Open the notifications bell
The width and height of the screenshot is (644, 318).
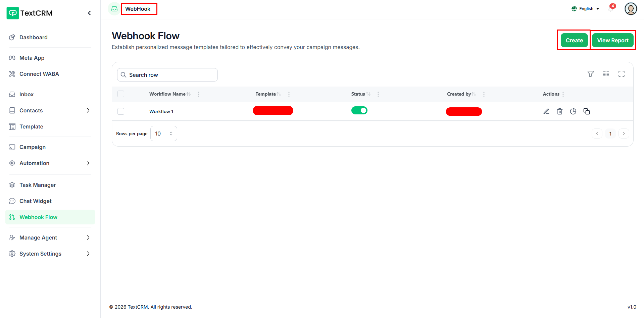point(610,9)
